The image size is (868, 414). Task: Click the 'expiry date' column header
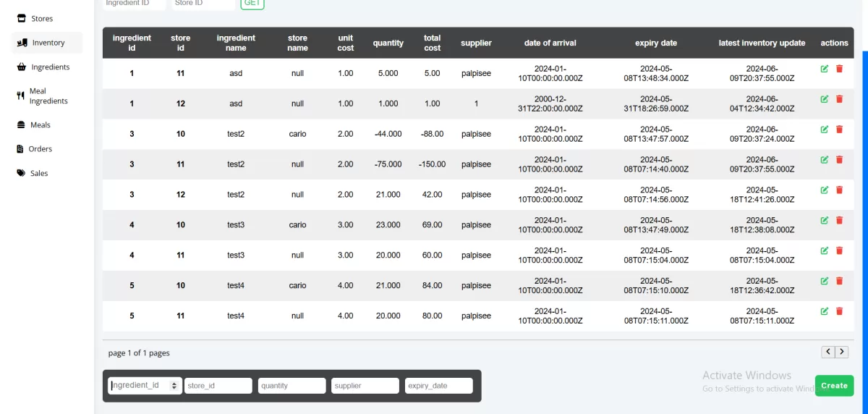tap(656, 43)
